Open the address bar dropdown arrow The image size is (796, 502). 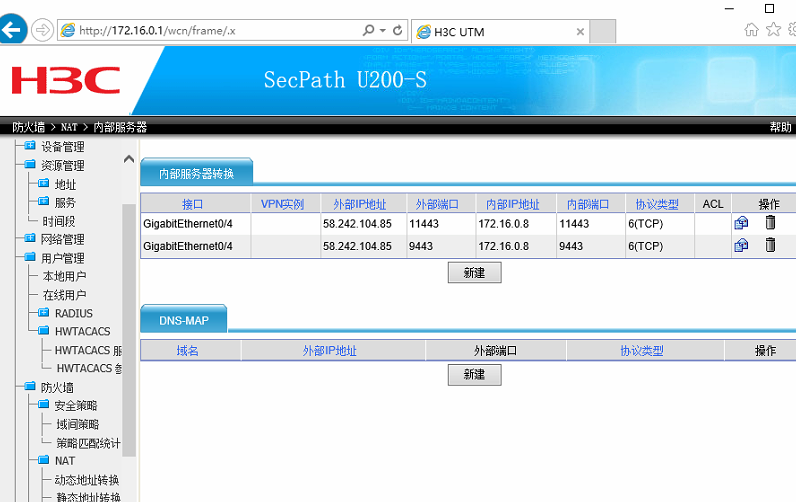[x=383, y=30]
